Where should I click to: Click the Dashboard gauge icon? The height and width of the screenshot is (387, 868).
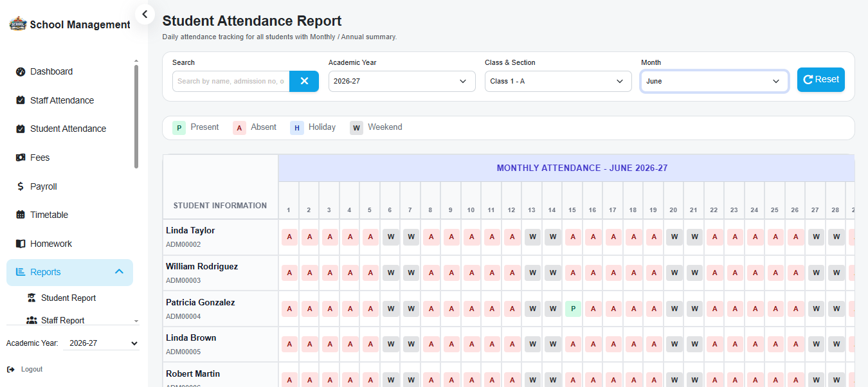click(x=21, y=71)
